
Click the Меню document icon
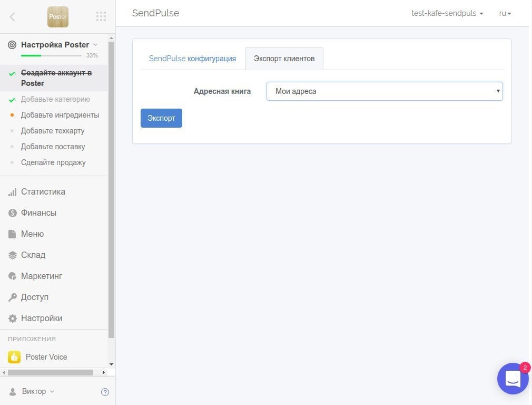click(12, 234)
